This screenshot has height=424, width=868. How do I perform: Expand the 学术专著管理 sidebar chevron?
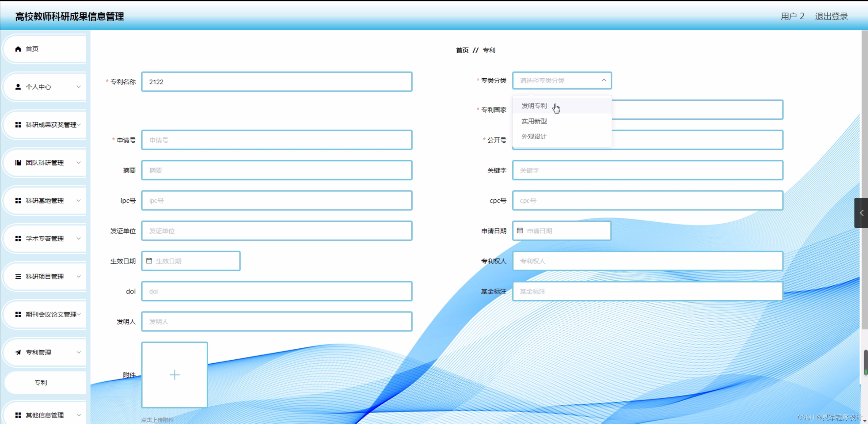tap(79, 239)
